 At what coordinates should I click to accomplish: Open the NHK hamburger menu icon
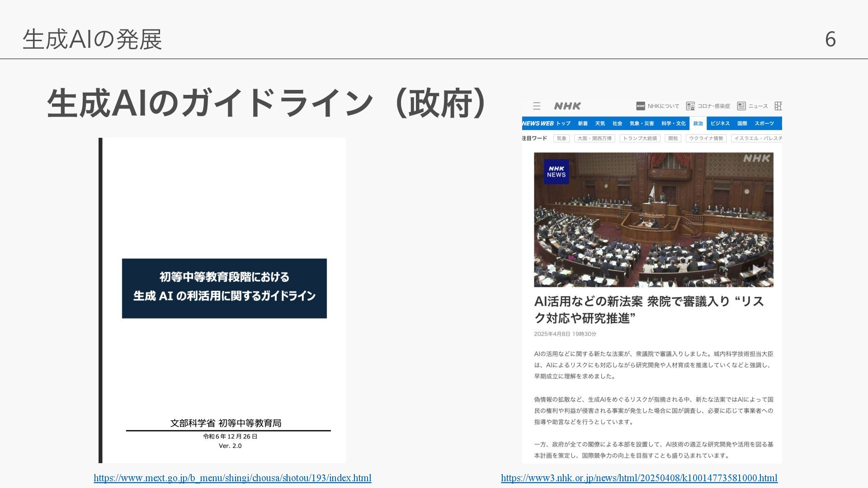click(x=537, y=106)
